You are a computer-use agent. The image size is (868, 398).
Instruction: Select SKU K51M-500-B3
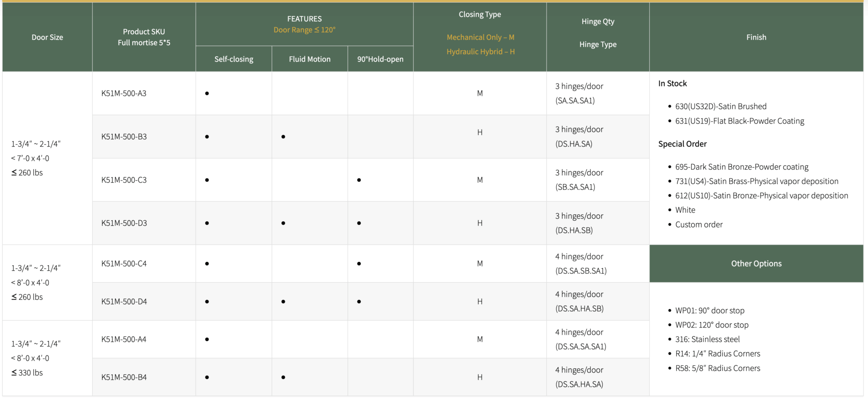pyautogui.click(x=124, y=137)
